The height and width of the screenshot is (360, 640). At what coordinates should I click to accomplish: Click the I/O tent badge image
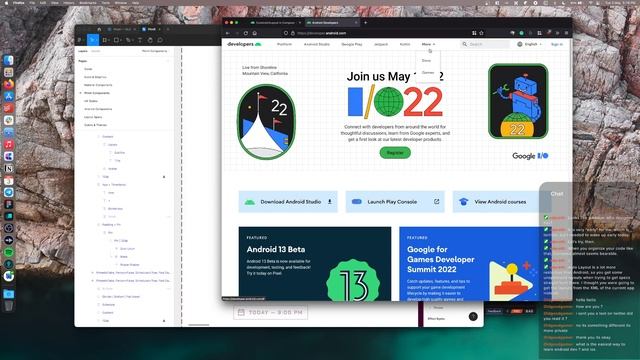pos(266,122)
